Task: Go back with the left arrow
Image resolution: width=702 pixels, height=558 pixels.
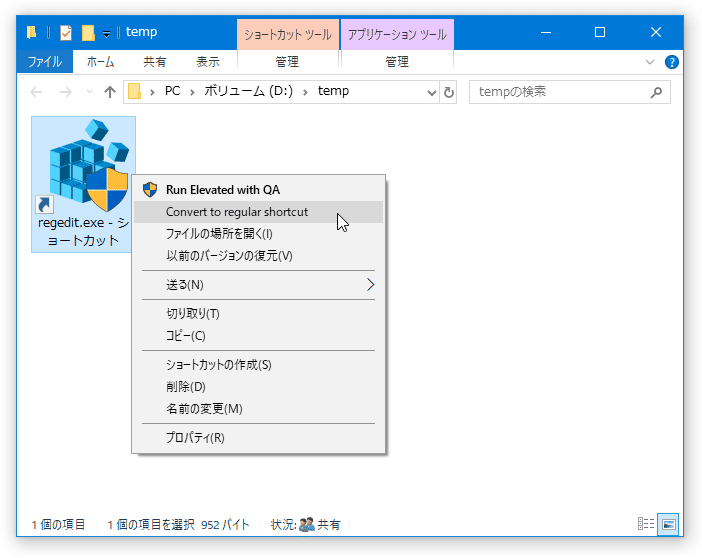Action: (x=36, y=92)
